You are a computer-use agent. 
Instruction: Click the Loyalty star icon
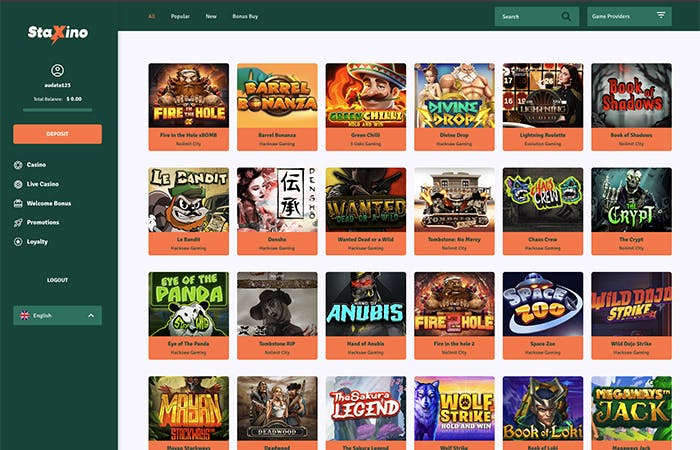18,242
